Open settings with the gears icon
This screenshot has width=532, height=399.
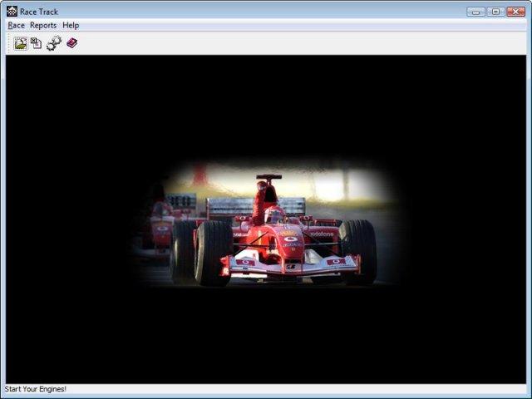click(x=54, y=43)
